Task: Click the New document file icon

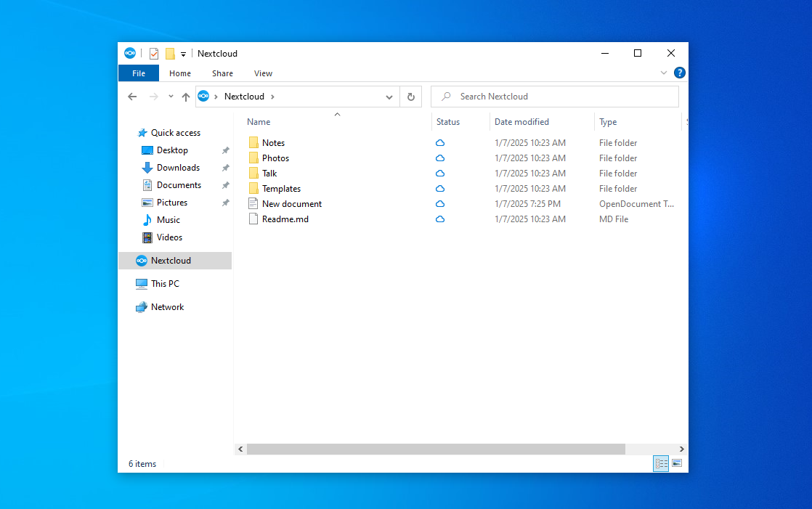Action: coord(253,203)
